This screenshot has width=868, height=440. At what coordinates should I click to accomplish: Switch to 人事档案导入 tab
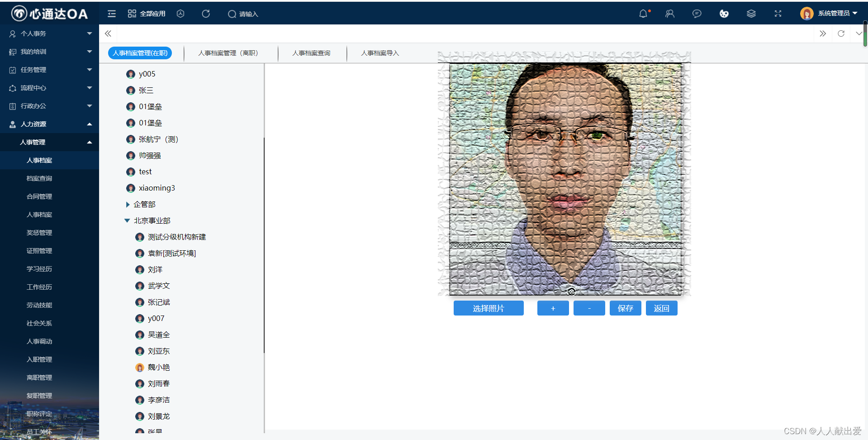tap(380, 53)
